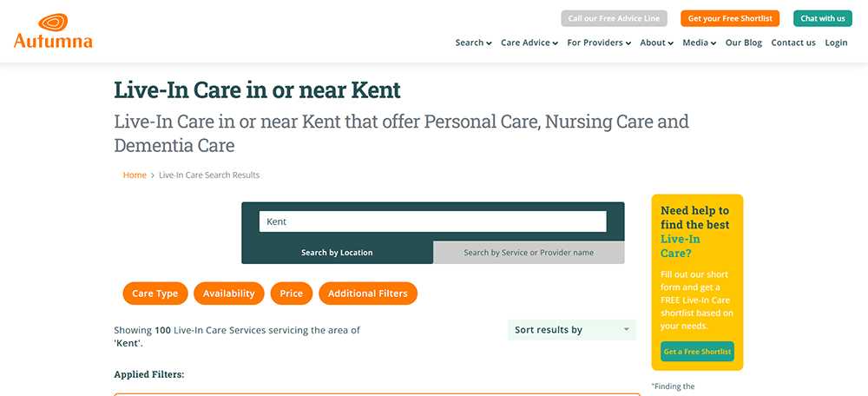The width and height of the screenshot is (868, 396).
Task: Expand the Media menu
Action: pyautogui.click(x=699, y=43)
